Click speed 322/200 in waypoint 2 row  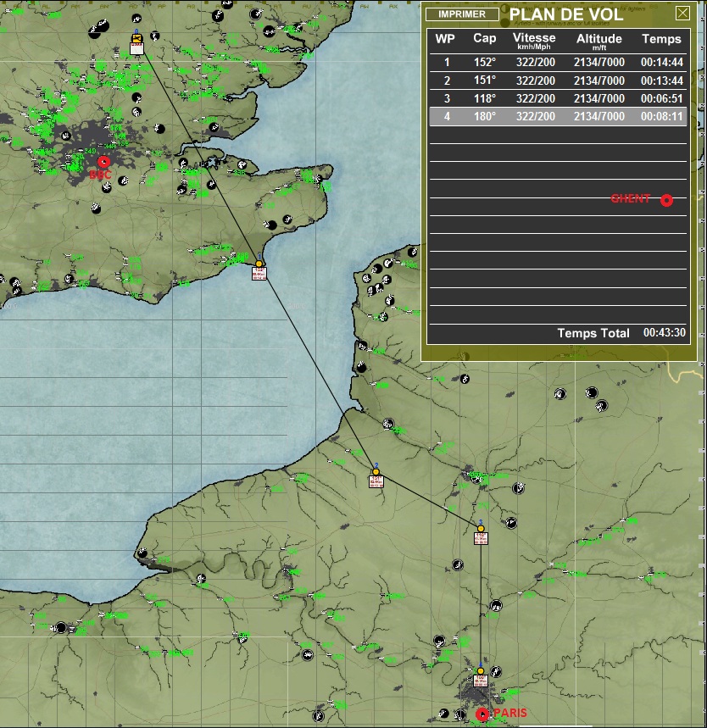[536, 81]
